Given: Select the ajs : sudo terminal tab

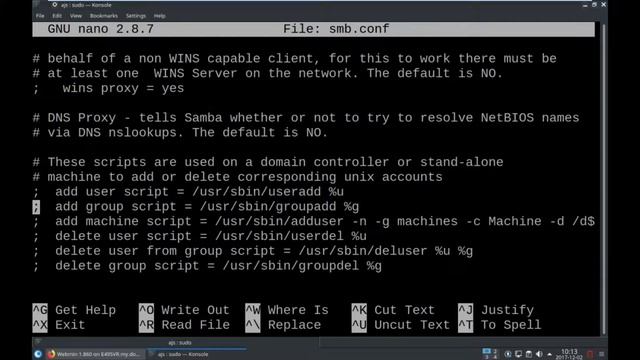Looking at the screenshot, I should [x=180, y=343].
